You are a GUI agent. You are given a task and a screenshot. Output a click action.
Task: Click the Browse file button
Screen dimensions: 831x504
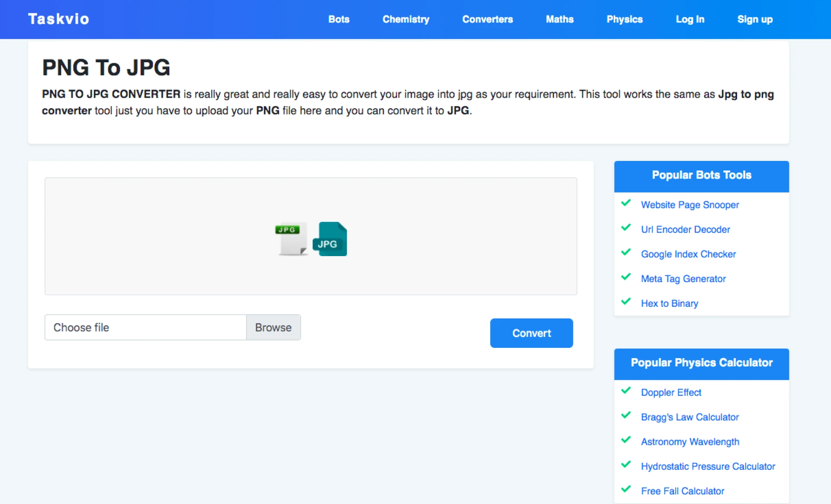point(273,327)
